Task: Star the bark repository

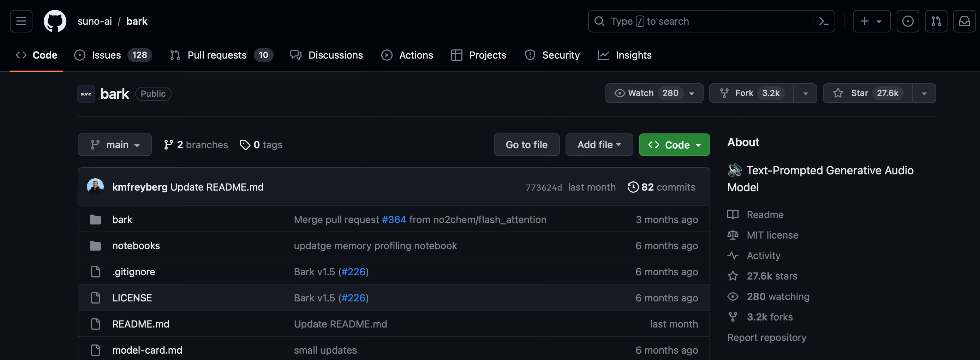Action: (x=868, y=93)
